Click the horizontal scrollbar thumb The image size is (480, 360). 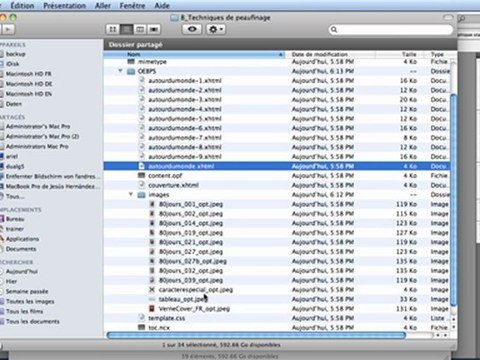pyautogui.click(x=256, y=335)
